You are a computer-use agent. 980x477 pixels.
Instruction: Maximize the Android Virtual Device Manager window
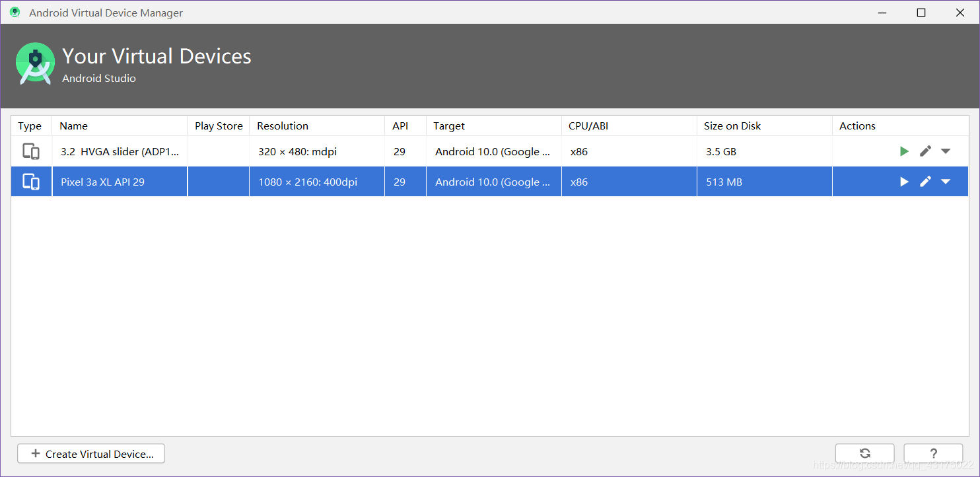[x=921, y=13]
